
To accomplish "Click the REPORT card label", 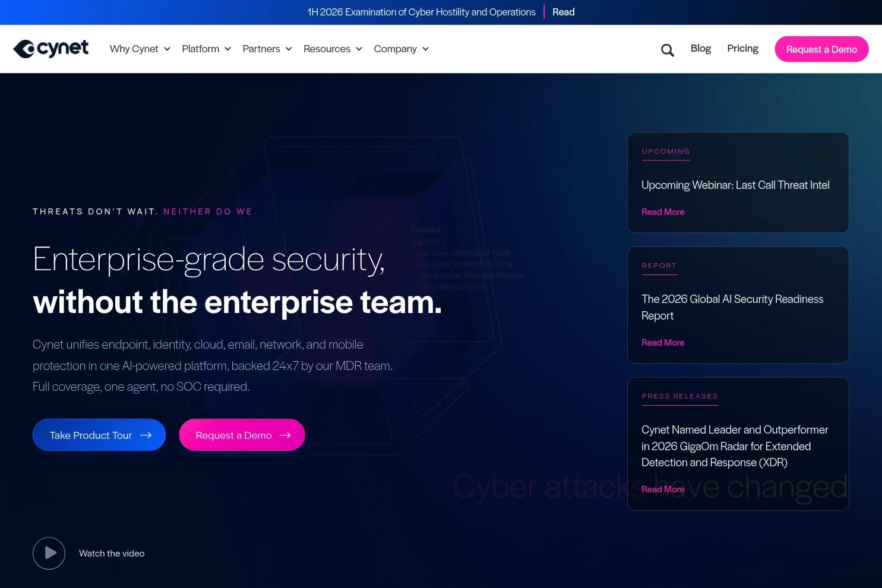I will [659, 265].
